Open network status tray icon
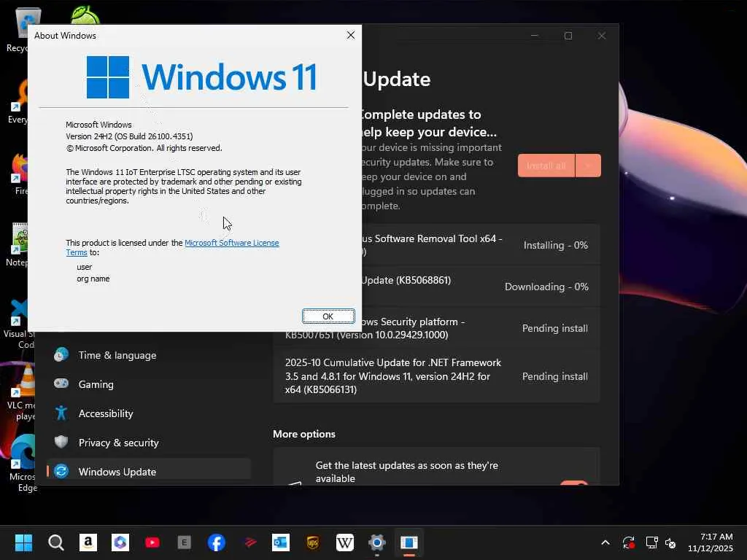Screen dimensions: 747x560 (651, 542)
